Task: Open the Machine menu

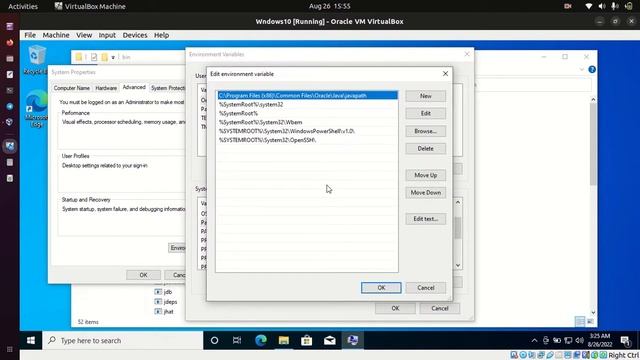Action: pos(56,35)
